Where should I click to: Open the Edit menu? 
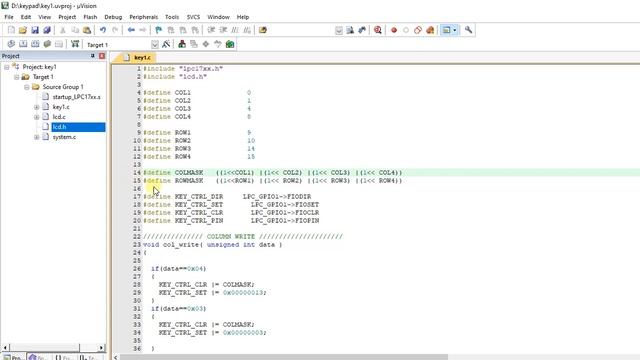coord(26,17)
